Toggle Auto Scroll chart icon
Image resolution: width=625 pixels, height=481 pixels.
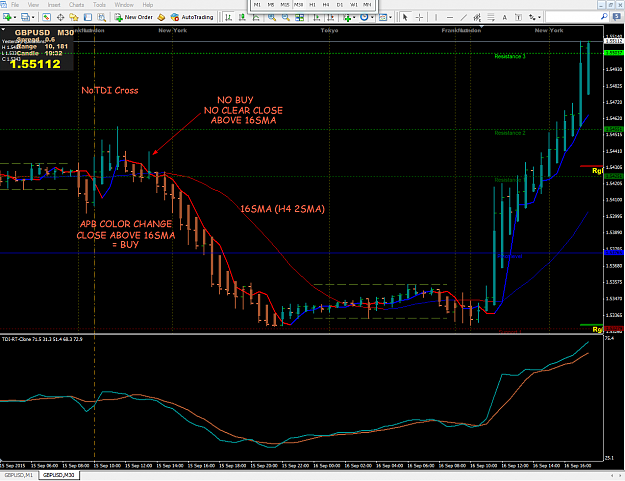click(316, 17)
